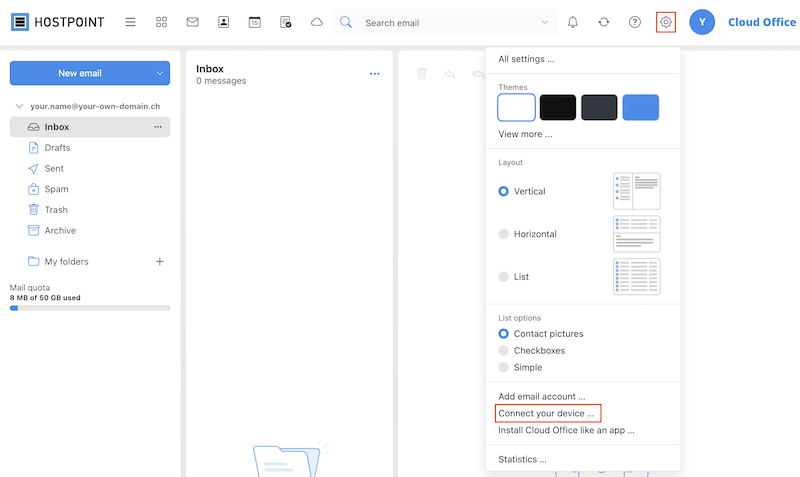
Task: Open the Drafts folder
Action: point(57,147)
